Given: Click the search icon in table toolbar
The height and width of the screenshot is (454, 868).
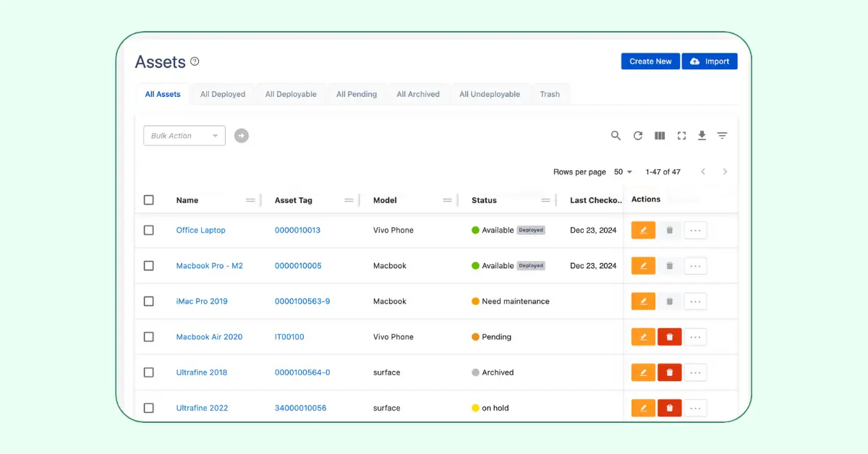Looking at the screenshot, I should click(x=616, y=135).
